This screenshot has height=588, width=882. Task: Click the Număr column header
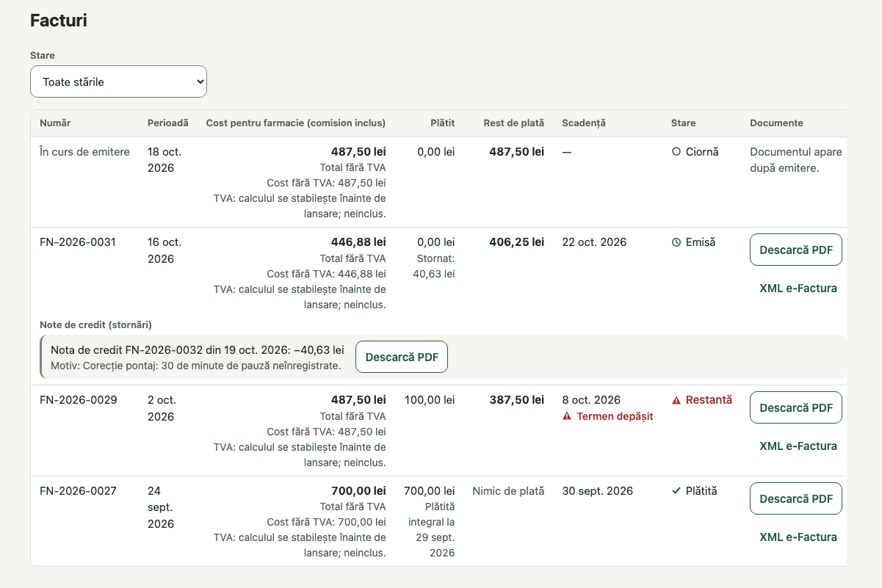(x=55, y=123)
